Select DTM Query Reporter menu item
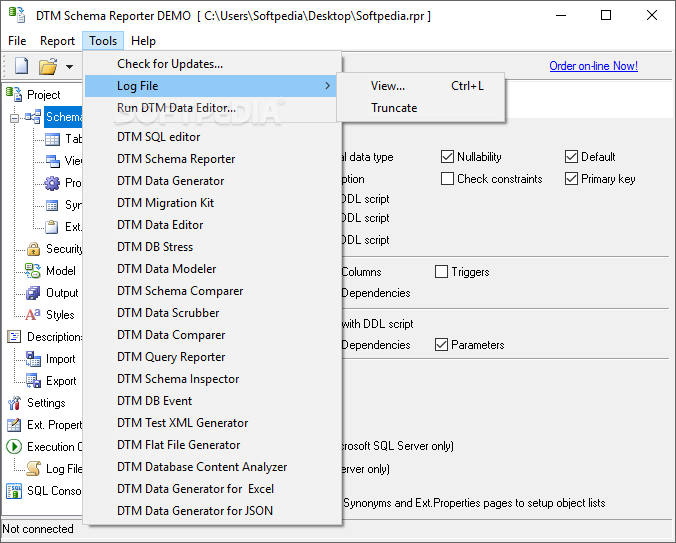 (210, 357)
